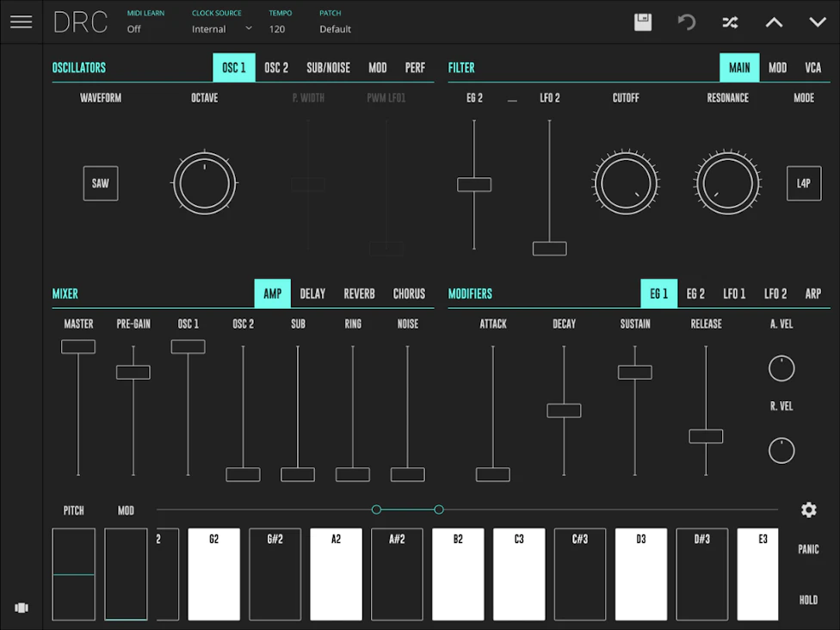This screenshot has height=630, width=840.
Task: Switch to the SUB/NOISE oscillator tab
Action: tap(328, 67)
